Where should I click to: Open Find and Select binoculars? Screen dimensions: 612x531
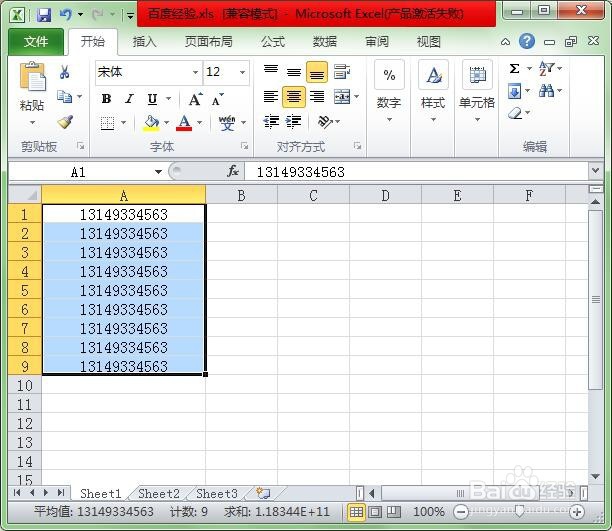coord(546,91)
